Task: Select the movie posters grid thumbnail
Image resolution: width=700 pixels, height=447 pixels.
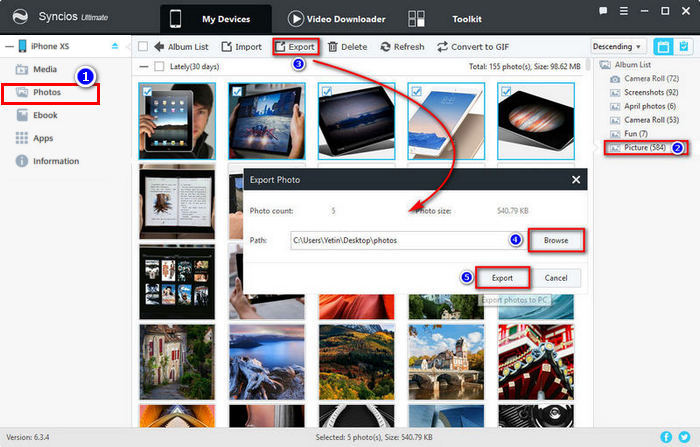Action: tap(177, 282)
